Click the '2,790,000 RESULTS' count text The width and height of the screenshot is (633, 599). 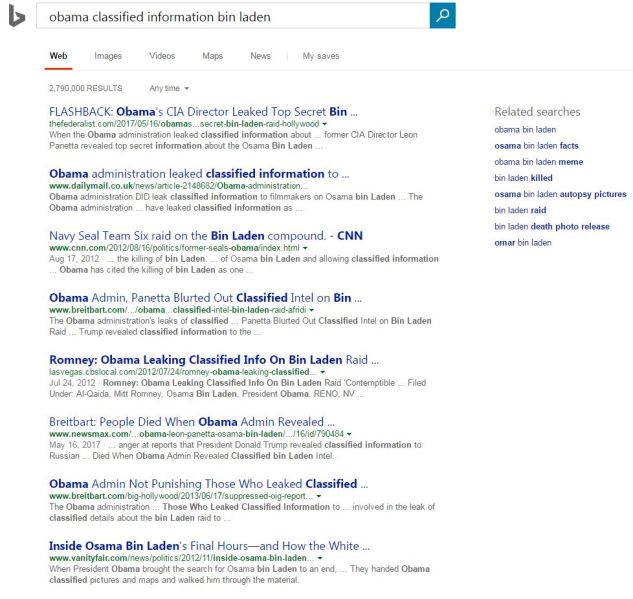coord(86,88)
